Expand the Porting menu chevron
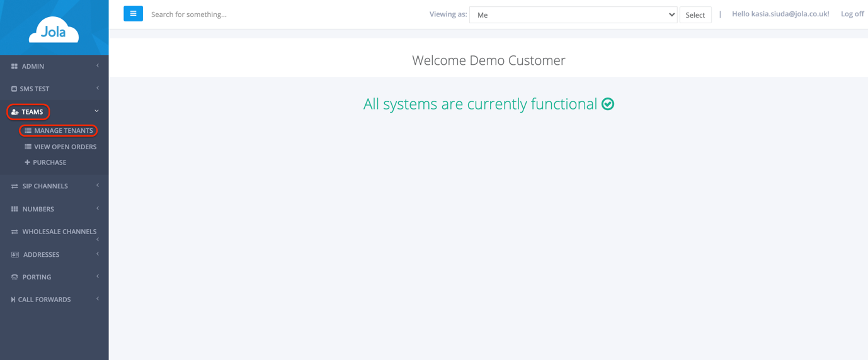868x360 pixels. (x=98, y=276)
